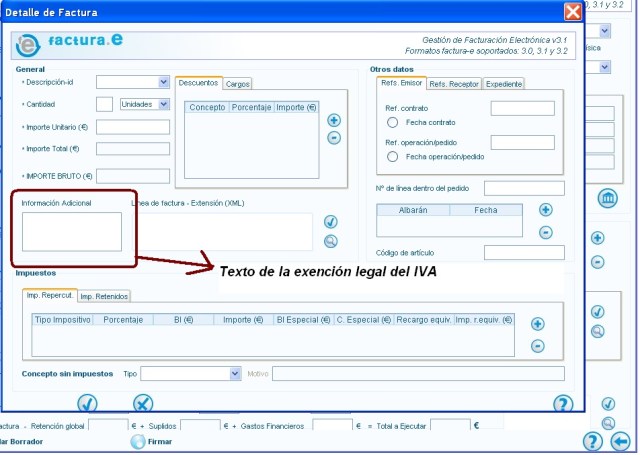Screen dimensions: 640x455
Task: Click the plus icon beside Descuentos table
Action: (334, 120)
